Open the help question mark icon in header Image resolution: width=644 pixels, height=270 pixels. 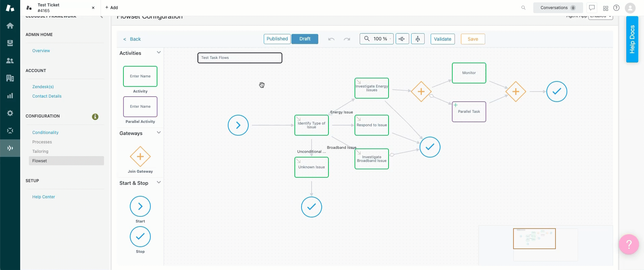pyautogui.click(x=616, y=8)
